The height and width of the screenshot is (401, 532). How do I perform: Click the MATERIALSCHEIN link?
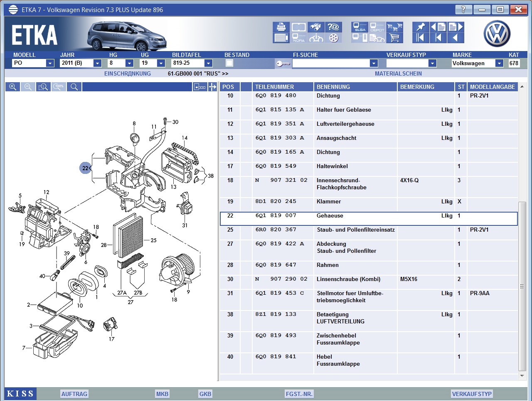point(398,73)
